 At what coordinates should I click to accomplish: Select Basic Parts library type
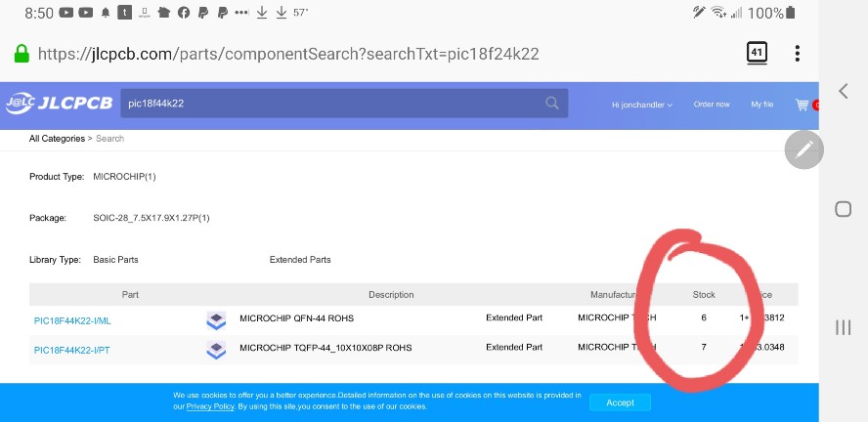(x=115, y=260)
